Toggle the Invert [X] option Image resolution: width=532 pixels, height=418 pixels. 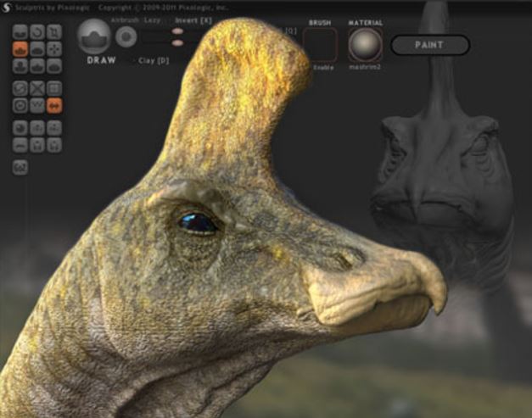[193, 20]
